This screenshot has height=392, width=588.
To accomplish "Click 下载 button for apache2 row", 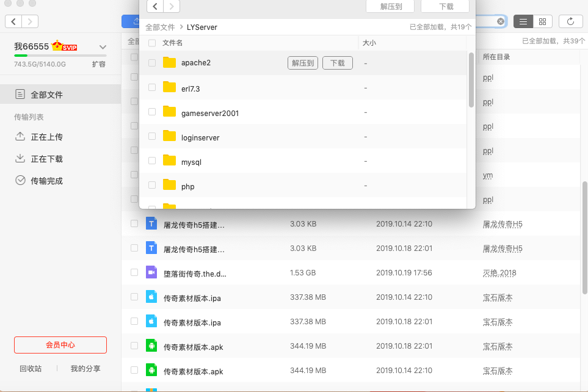I will pos(337,63).
